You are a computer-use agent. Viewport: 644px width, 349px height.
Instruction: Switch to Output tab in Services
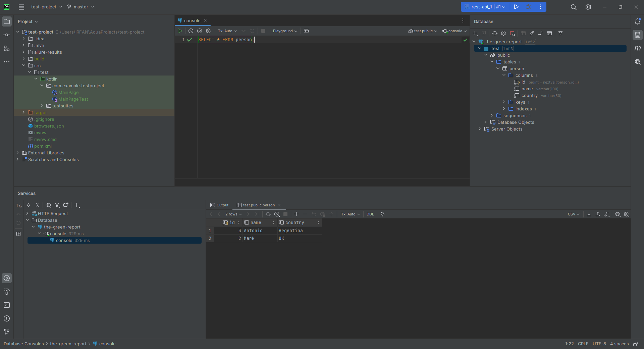[219, 205]
